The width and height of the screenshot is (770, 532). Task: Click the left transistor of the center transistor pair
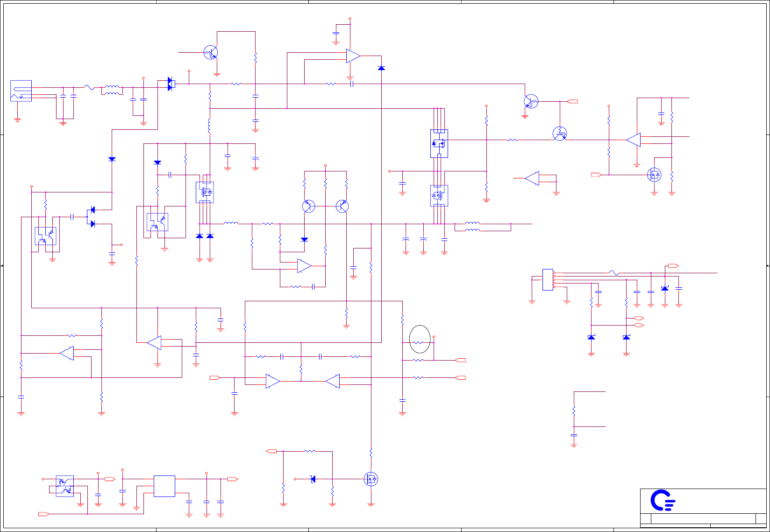click(308, 206)
